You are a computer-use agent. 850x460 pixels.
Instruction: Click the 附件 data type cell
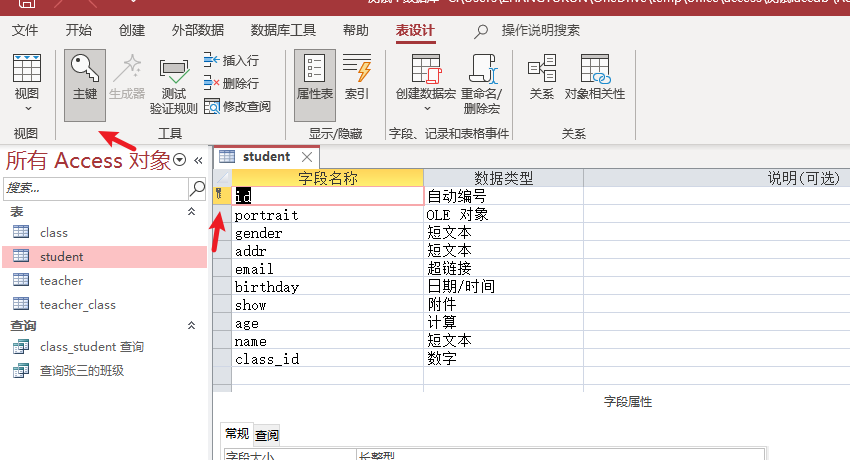click(503, 304)
